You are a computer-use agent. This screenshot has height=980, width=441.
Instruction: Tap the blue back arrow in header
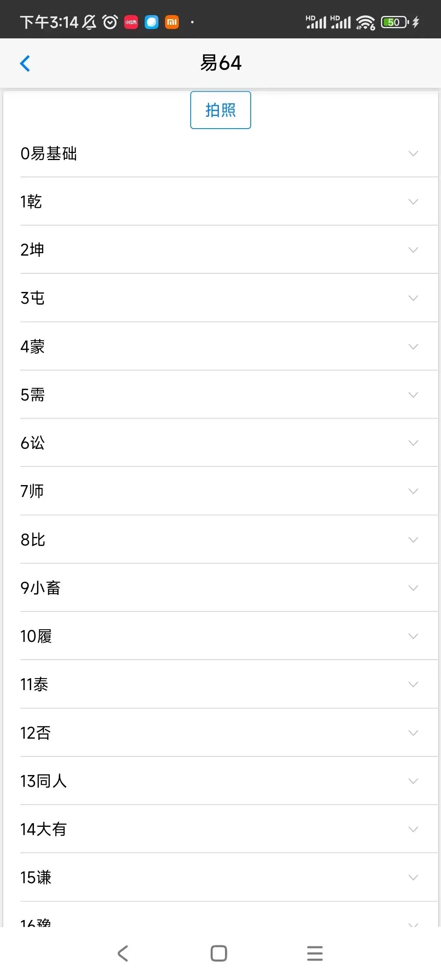pyautogui.click(x=25, y=63)
